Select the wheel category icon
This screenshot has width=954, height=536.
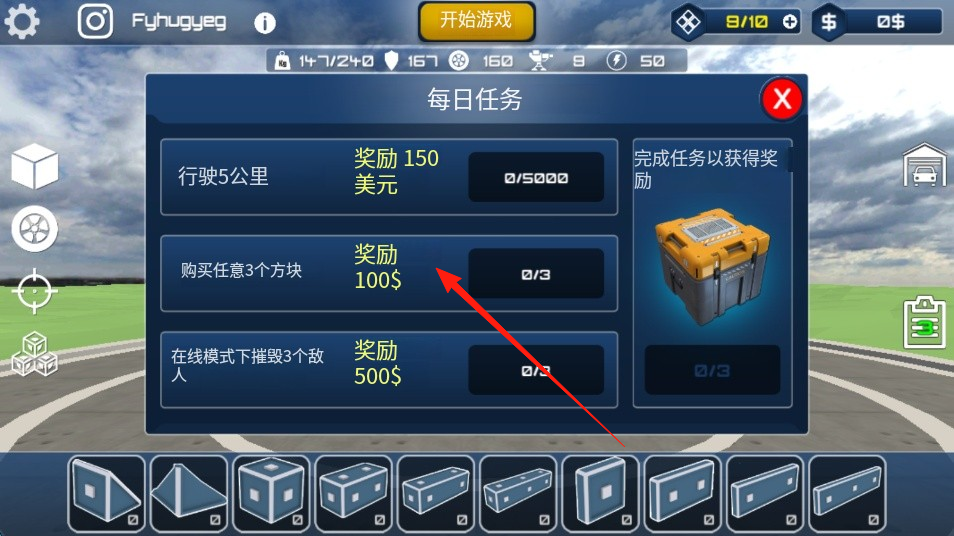tap(35, 229)
